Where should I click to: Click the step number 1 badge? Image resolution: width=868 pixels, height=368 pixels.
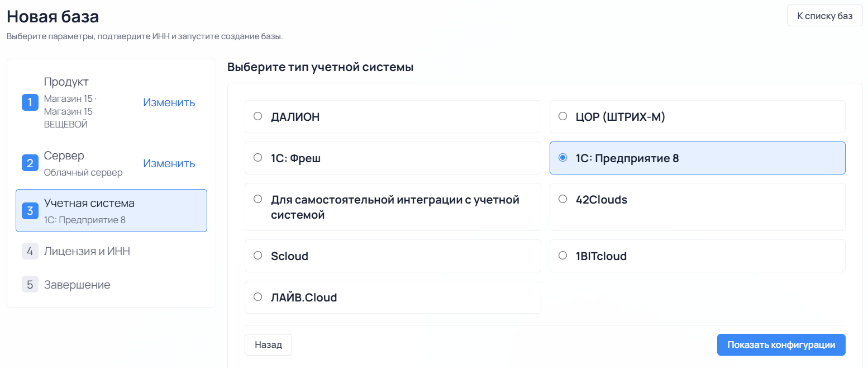click(x=30, y=103)
